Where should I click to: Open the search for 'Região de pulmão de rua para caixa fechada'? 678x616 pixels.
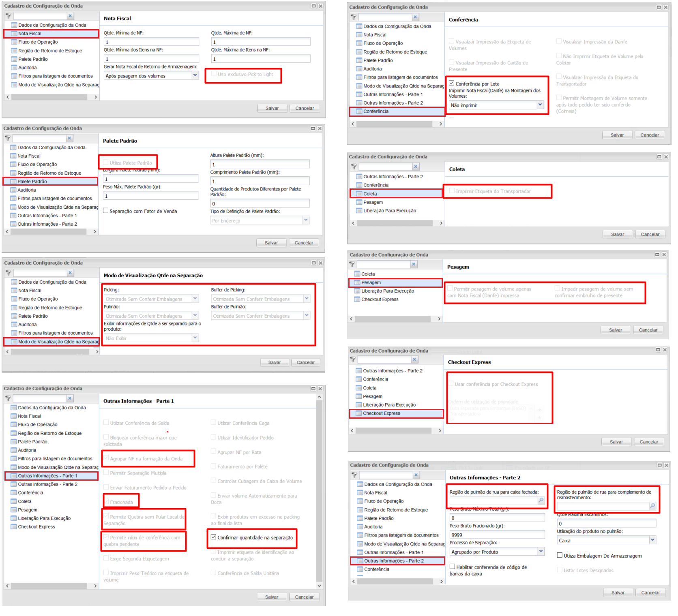click(x=541, y=500)
